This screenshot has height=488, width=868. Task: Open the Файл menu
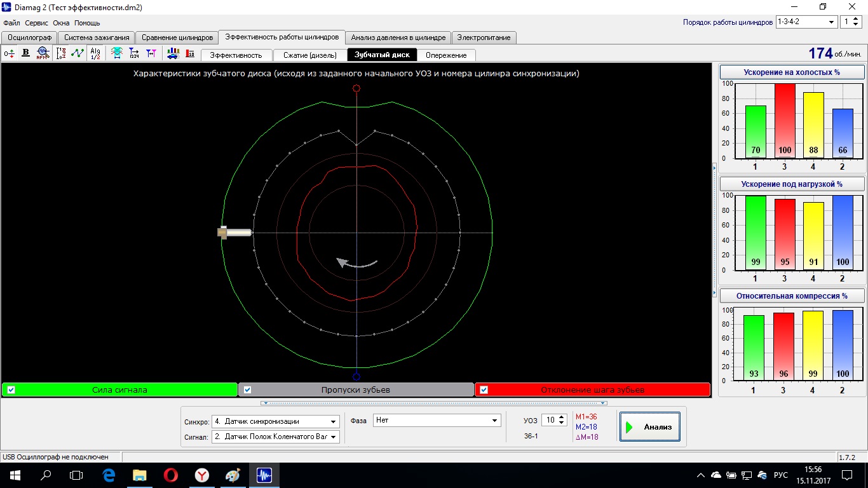coord(11,23)
